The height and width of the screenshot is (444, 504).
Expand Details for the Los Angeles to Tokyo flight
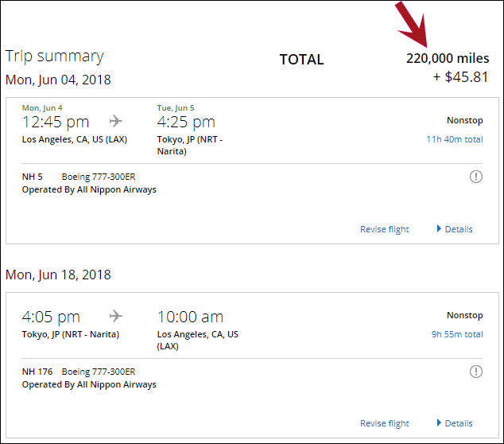click(x=455, y=229)
